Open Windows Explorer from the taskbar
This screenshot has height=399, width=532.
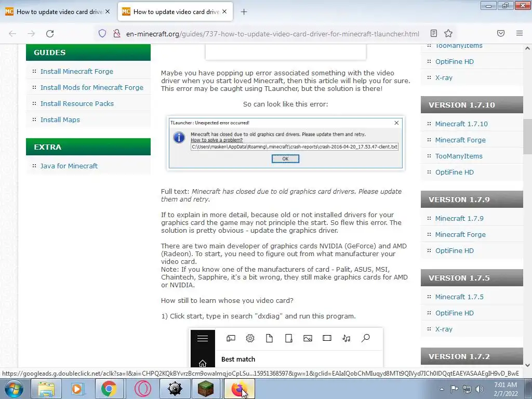tap(46, 389)
